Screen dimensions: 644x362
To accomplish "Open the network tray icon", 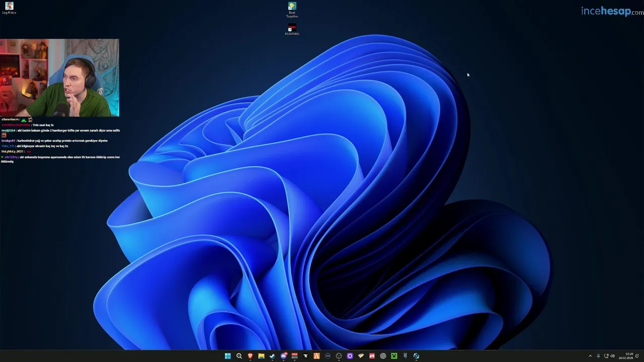I will (606, 356).
